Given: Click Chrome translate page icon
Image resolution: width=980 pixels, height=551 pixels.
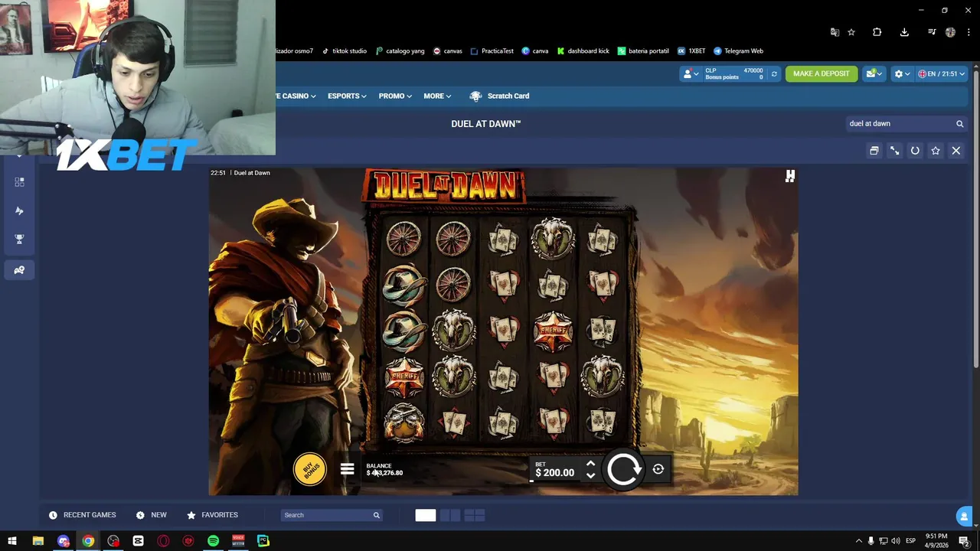Looking at the screenshot, I should (x=835, y=32).
